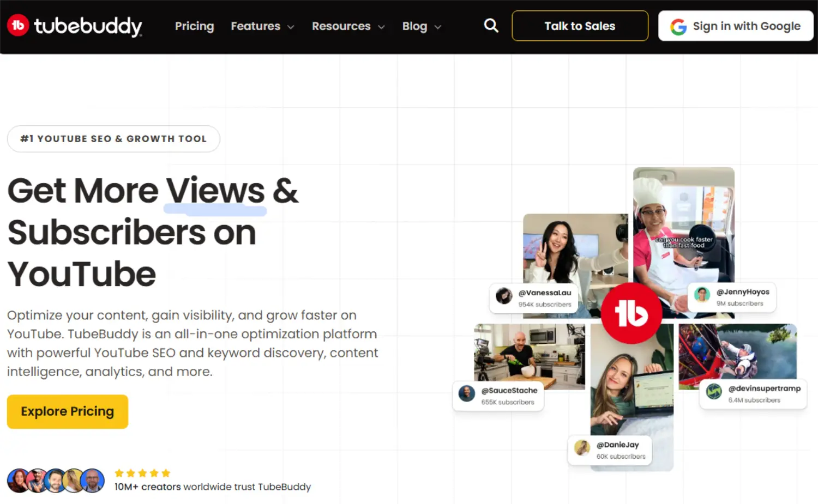Expand the Resources dropdown chevron

(381, 27)
